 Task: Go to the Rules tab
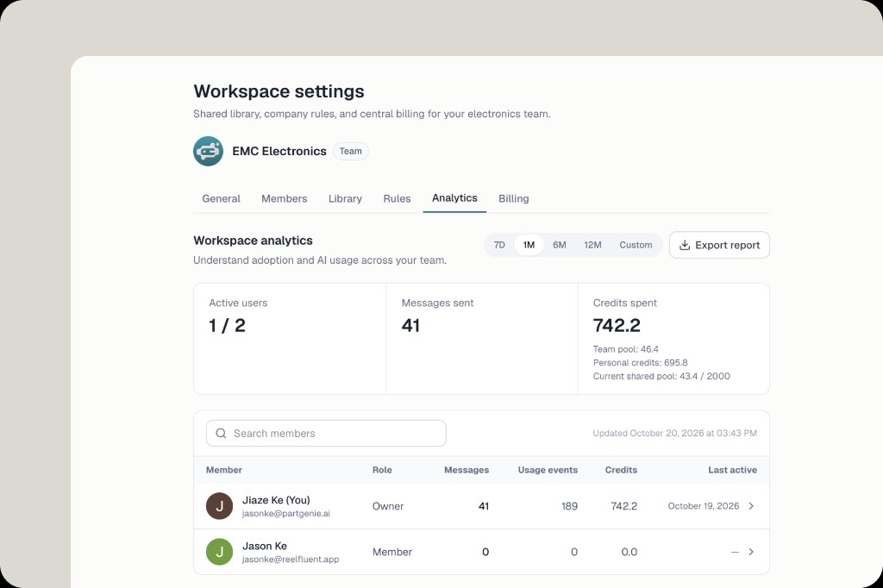pos(397,198)
